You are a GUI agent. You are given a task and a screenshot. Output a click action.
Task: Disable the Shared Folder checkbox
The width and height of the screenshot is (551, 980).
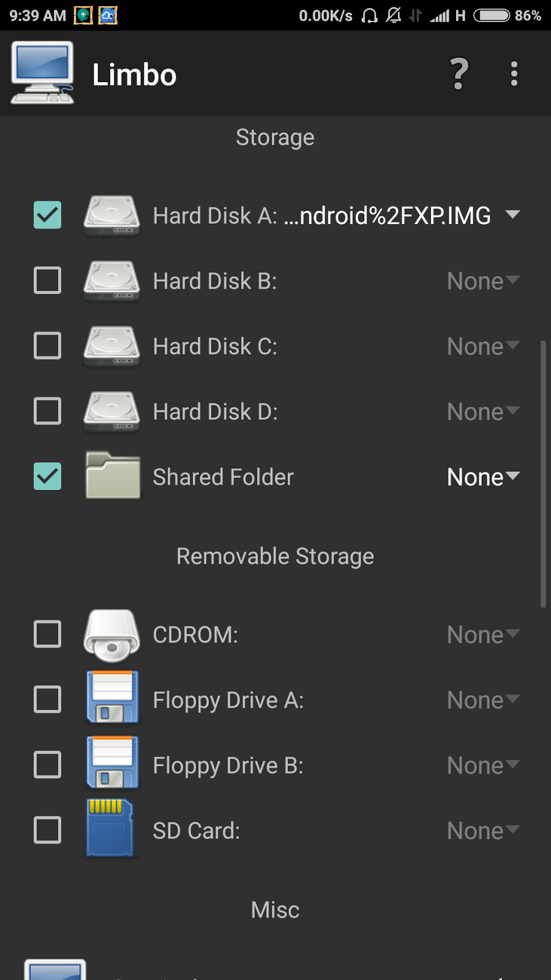click(x=47, y=476)
